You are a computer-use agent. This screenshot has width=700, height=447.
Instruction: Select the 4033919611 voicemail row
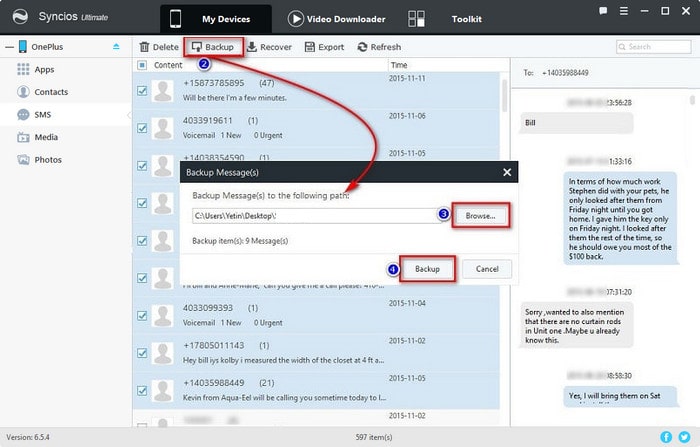coord(316,128)
